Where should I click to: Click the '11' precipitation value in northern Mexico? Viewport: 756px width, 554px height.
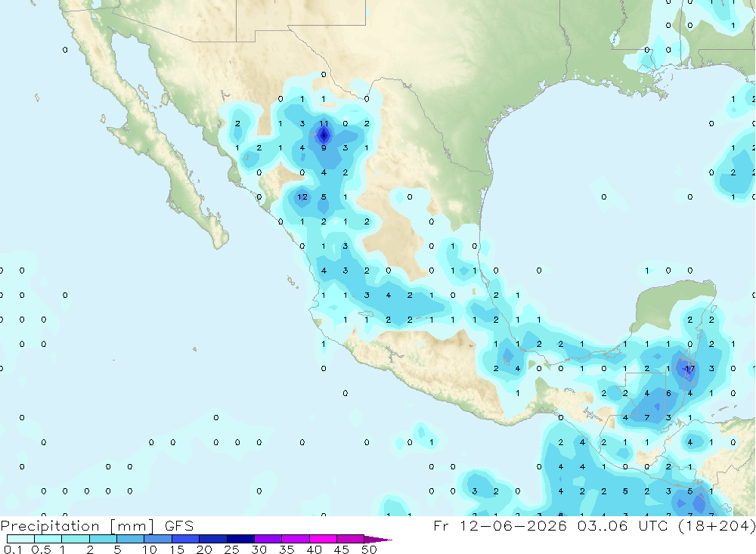pyautogui.click(x=324, y=123)
